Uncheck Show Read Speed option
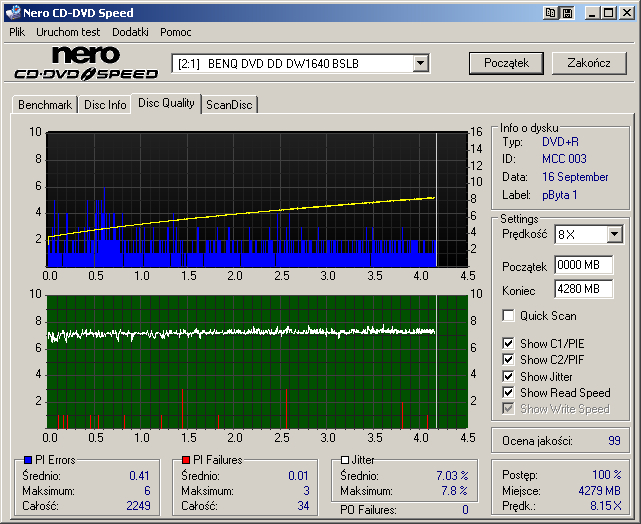The height and width of the screenshot is (524, 641). 508,392
